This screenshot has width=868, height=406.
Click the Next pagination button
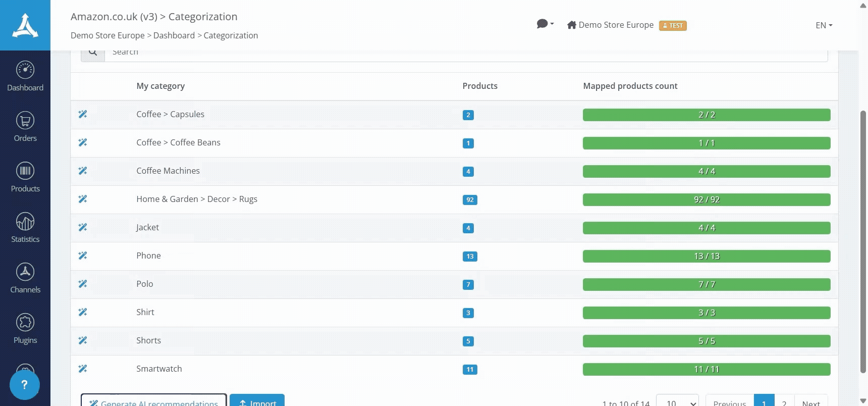(811, 401)
